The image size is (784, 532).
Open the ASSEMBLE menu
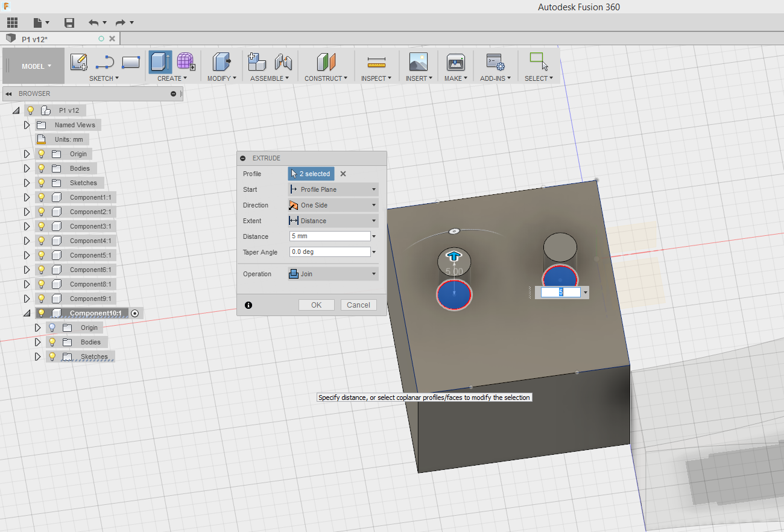[x=270, y=78]
